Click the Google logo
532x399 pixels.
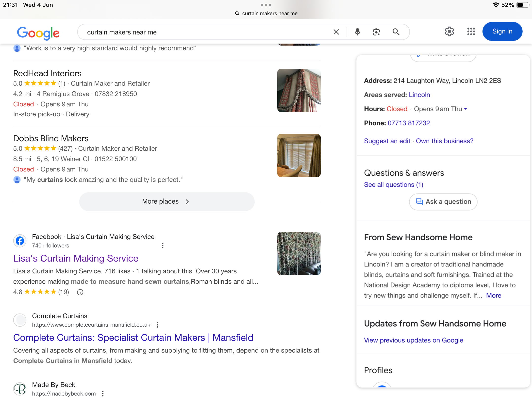38,33
